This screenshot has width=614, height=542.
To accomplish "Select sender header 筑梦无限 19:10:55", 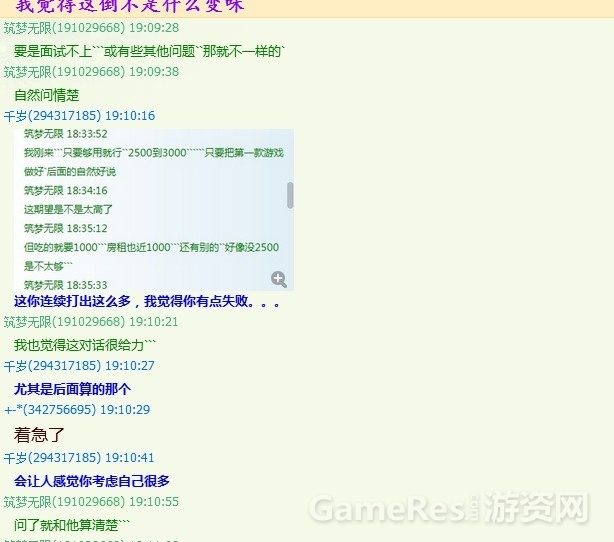I will (x=91, y=502).
